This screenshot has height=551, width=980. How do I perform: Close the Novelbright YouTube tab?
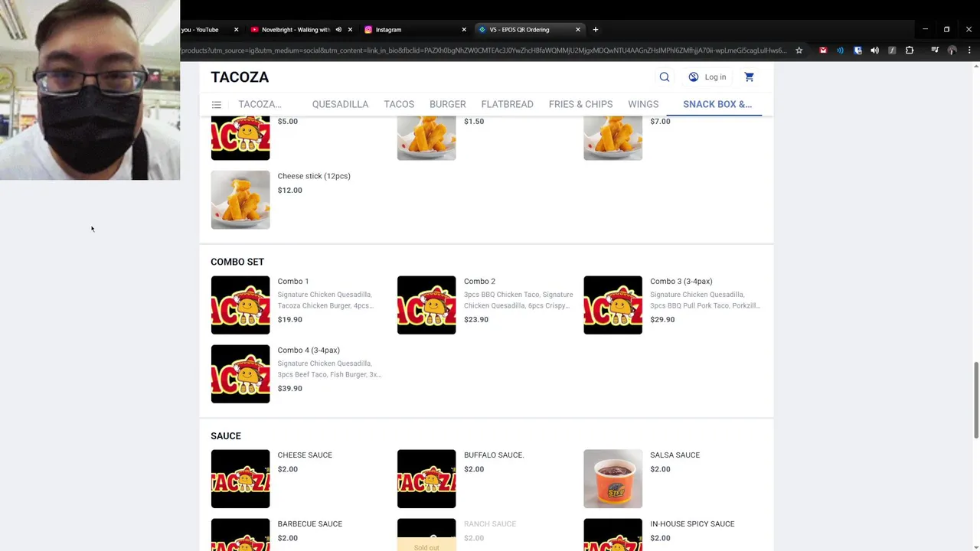point(350,30)
